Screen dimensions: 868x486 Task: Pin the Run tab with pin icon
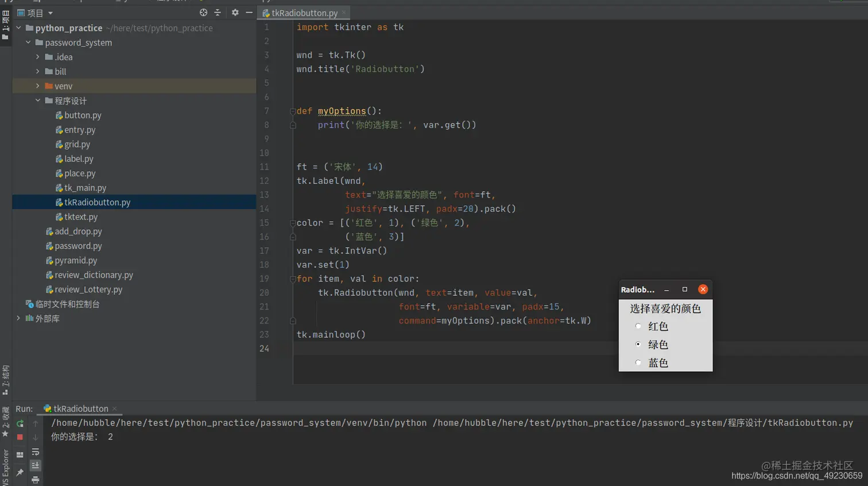[20, 472]
